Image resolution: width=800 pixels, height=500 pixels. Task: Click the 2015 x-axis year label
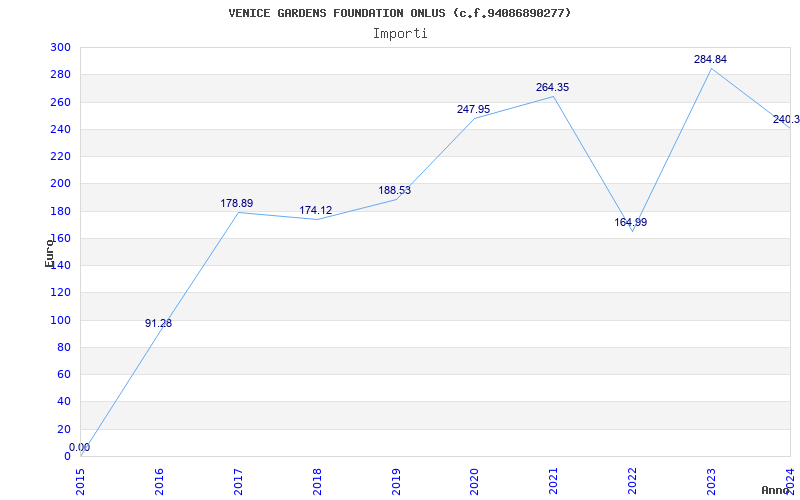pyautogui.click(x=81, y=482)
